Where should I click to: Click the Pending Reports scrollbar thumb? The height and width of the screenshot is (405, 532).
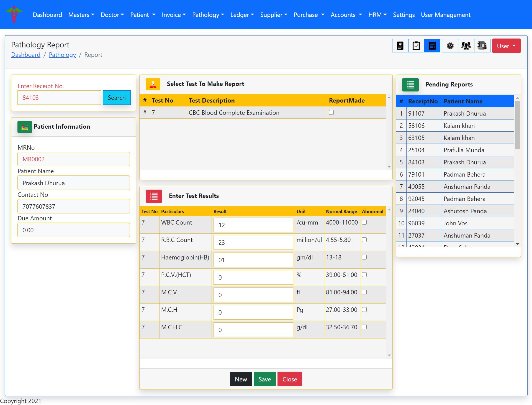point(517,125)
